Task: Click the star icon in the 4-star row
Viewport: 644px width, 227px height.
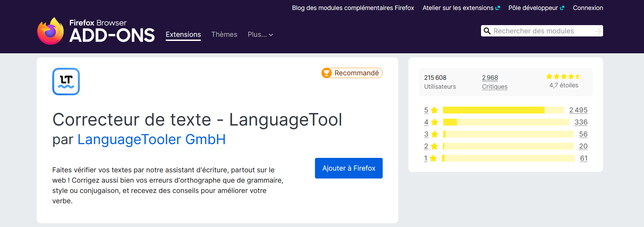Action: [435, 122]
